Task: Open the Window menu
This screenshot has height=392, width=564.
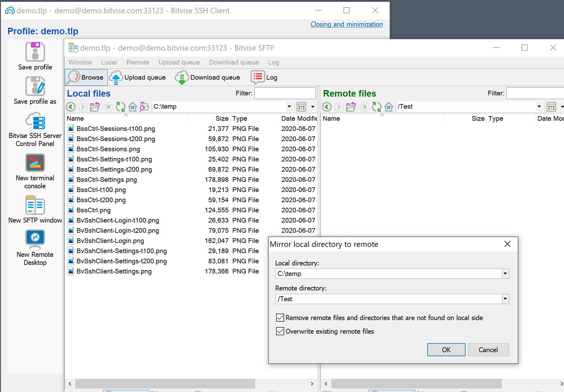Action: [x=80, y=62]
